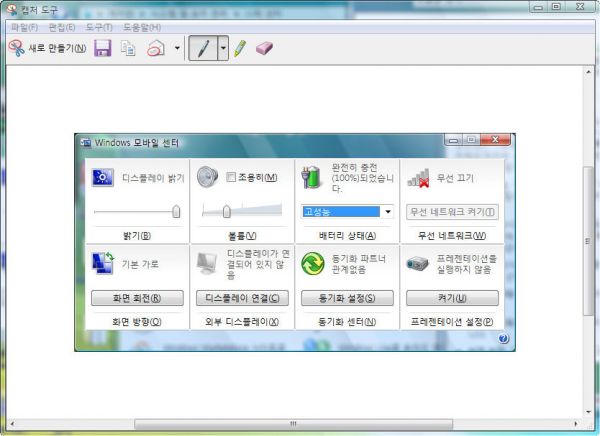
Task: Click the 배터리 상태(A) label
Action: click(347, 236)
